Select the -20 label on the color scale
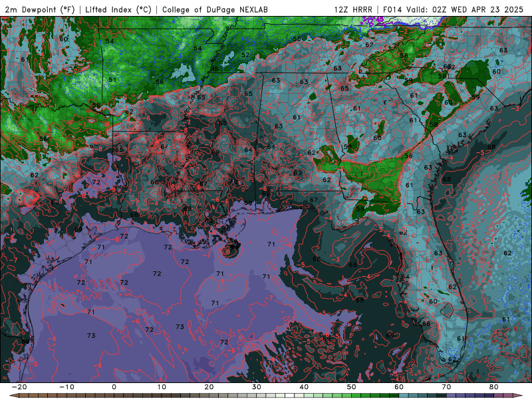 point(19,387)
